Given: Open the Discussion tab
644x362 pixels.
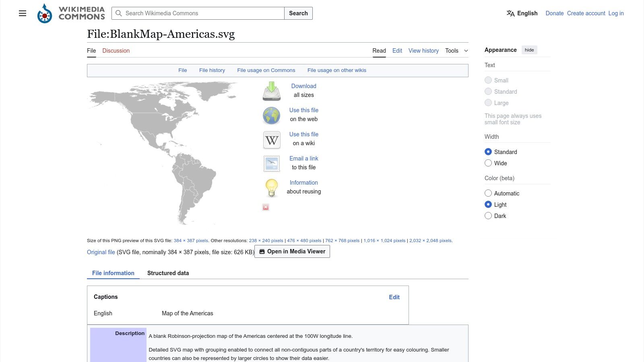Looking at the screenshot, I should point(116,51).
